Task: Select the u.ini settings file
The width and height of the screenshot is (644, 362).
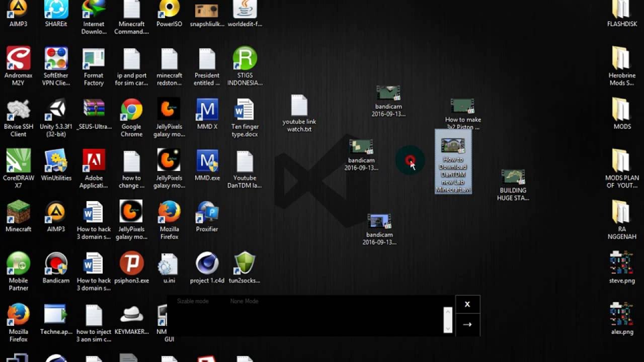Action: (x=169, y=268)
